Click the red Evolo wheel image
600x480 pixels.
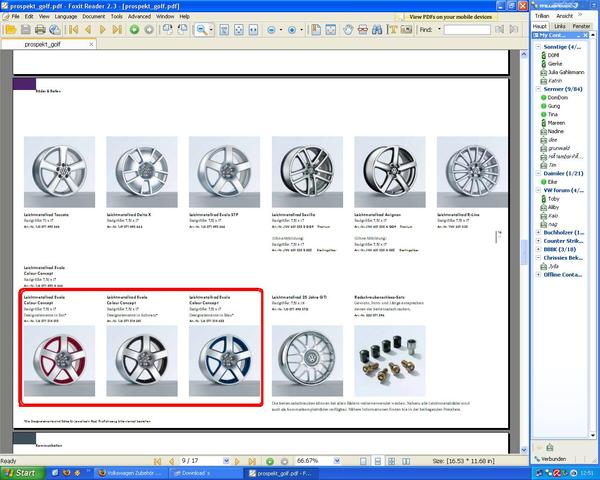point(59,361)
